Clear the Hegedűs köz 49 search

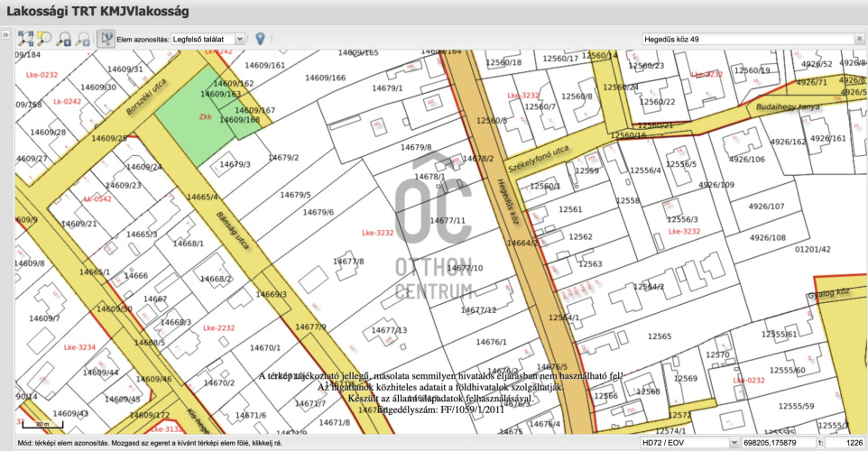tap(858, 40)
